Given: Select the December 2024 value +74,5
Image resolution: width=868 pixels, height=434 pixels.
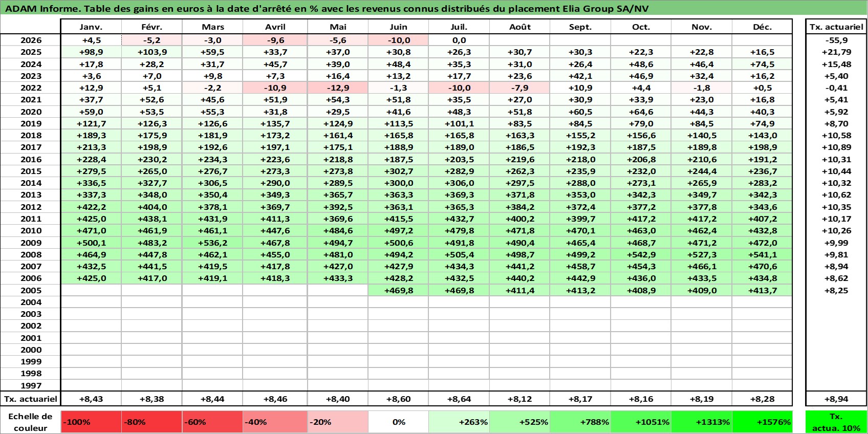Looking at the screenshot, I should coord(762,64).
